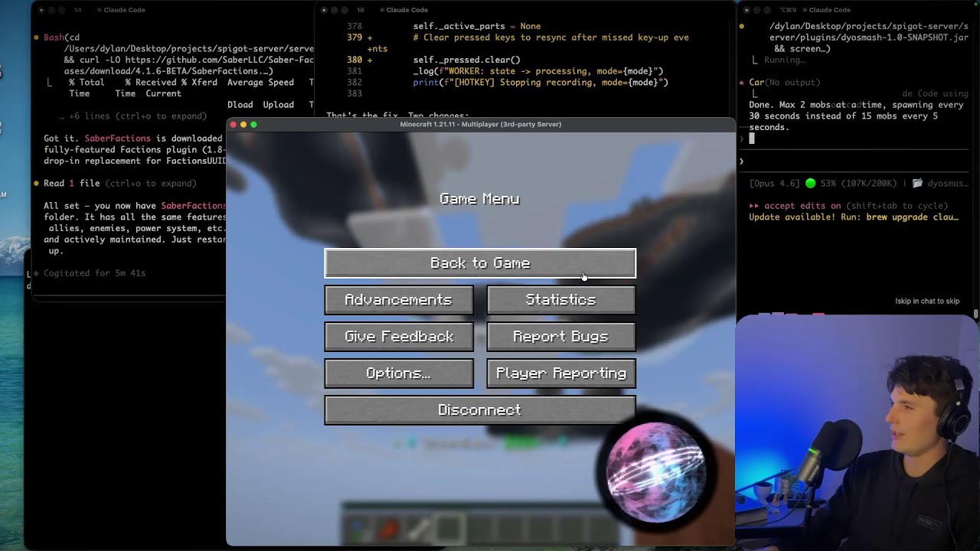This screenshot has width=980, height=551.
Task: Click Back to Game button
Action: 480,263
